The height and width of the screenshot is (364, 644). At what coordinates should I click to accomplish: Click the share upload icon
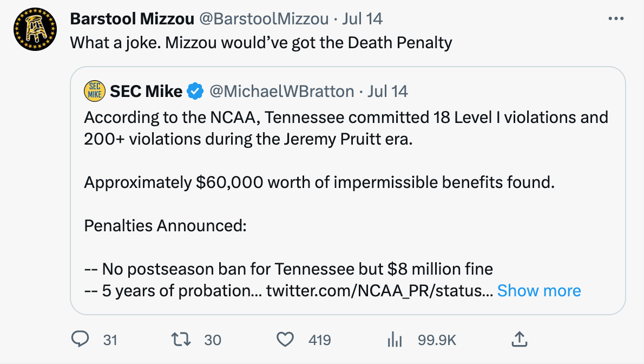click(x=518, y=340)
